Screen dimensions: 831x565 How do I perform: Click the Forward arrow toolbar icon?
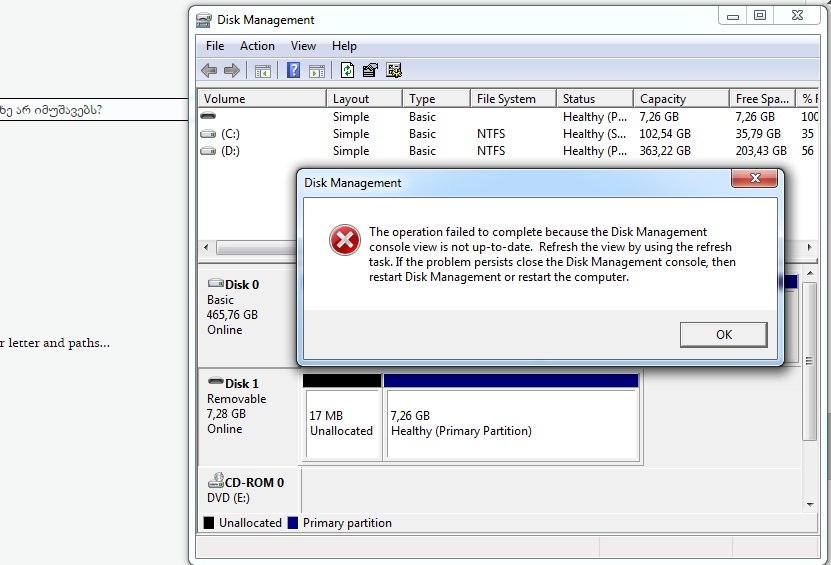[232, 70]
